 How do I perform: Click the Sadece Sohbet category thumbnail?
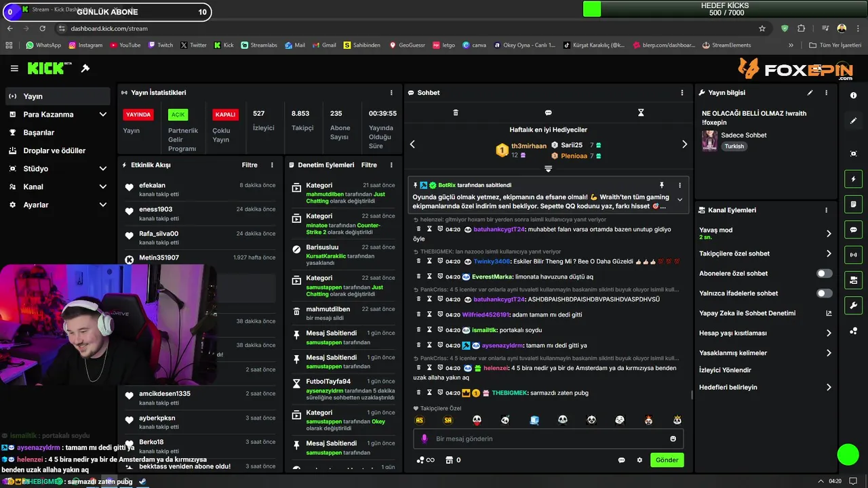(x=709, y=140)
